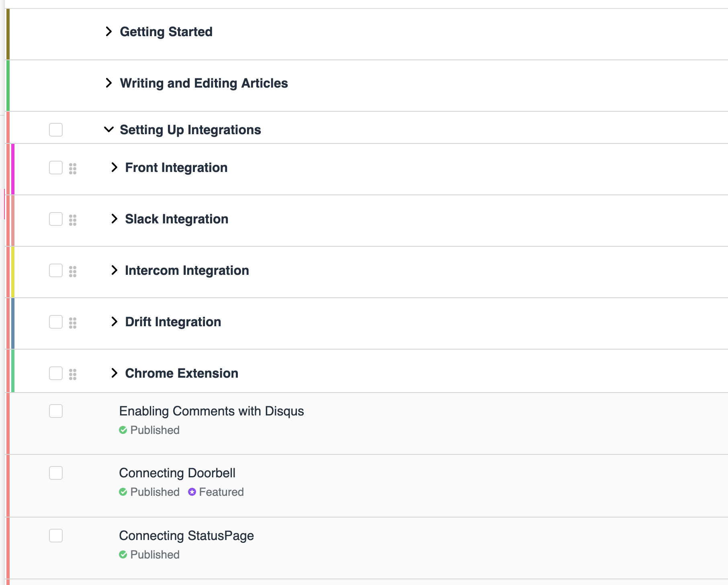Check the Setting Up Integrations checkbox
This screenshot has width=728, height=585.
(56, 130)
